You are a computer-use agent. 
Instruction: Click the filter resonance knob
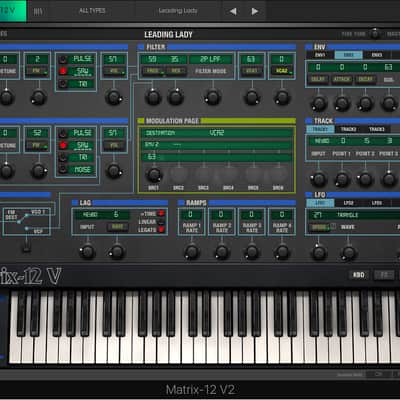(175, 97)
